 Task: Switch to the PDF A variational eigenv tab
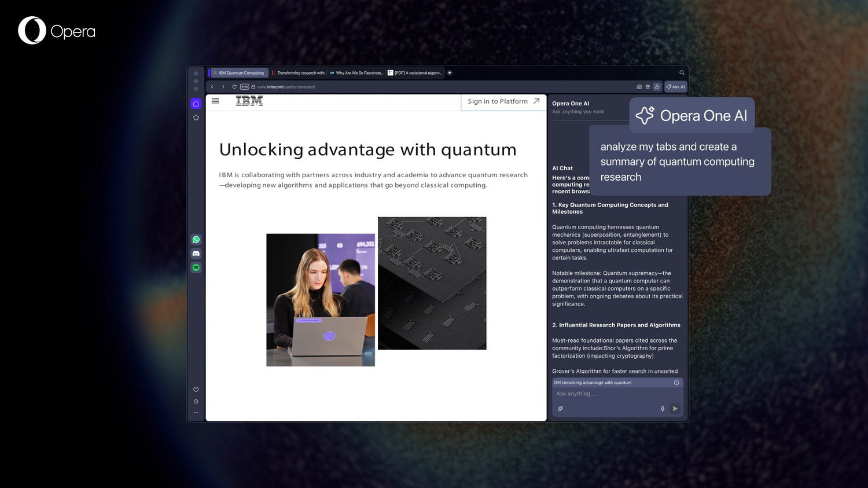[x=415, y=73]
